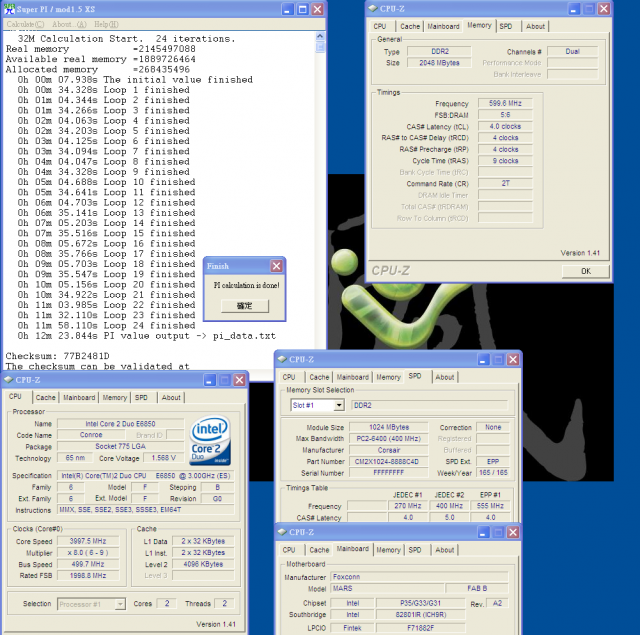
Task: Click the CPU-Z Memory window title icon
Action: 373,9
